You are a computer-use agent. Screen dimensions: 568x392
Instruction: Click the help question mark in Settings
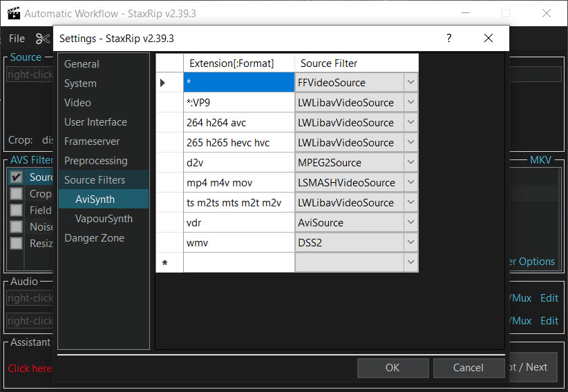coord(449,38)
